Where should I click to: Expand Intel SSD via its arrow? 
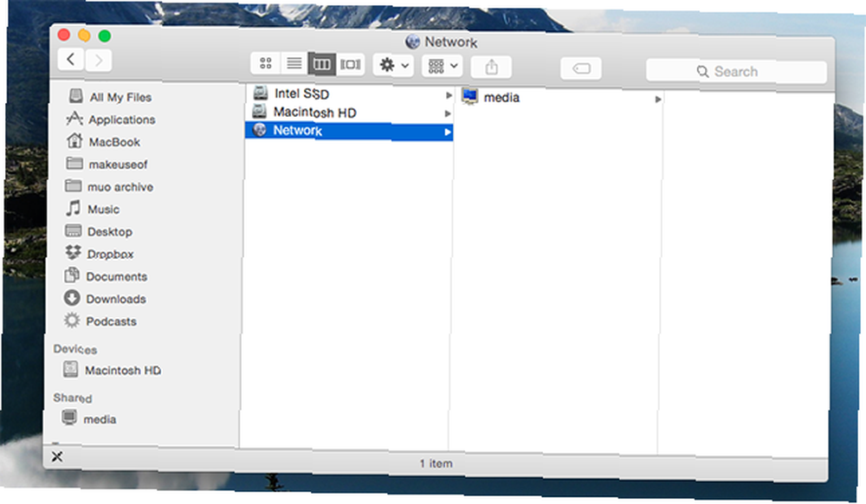[x=449, y=95]
